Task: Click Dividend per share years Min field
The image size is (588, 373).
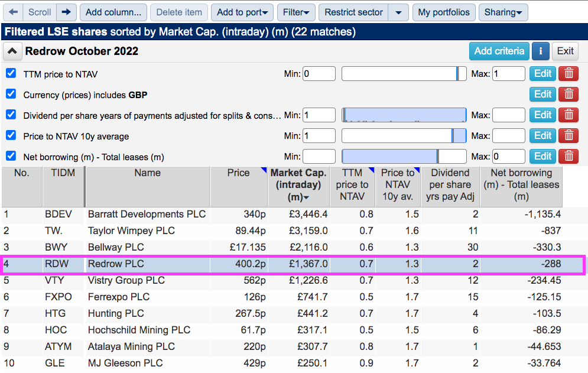Action: [319, 115]
